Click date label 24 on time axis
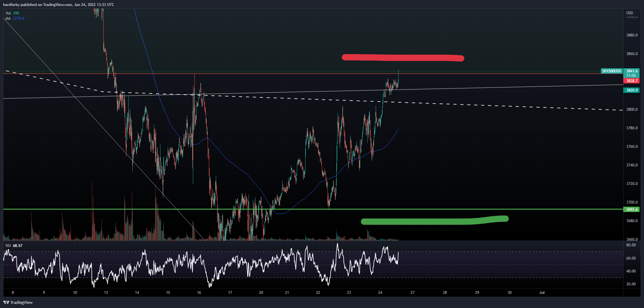644x308 pixels. 380,293
